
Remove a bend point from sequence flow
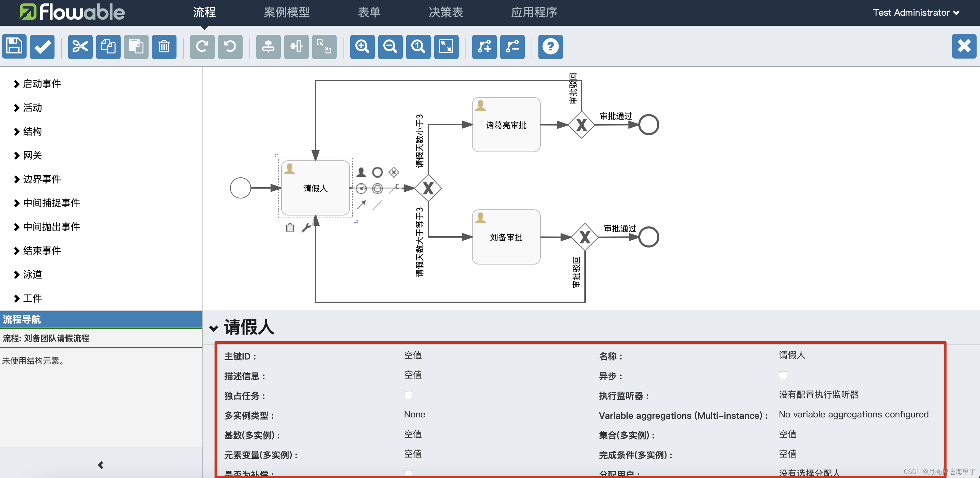point(512,46)
